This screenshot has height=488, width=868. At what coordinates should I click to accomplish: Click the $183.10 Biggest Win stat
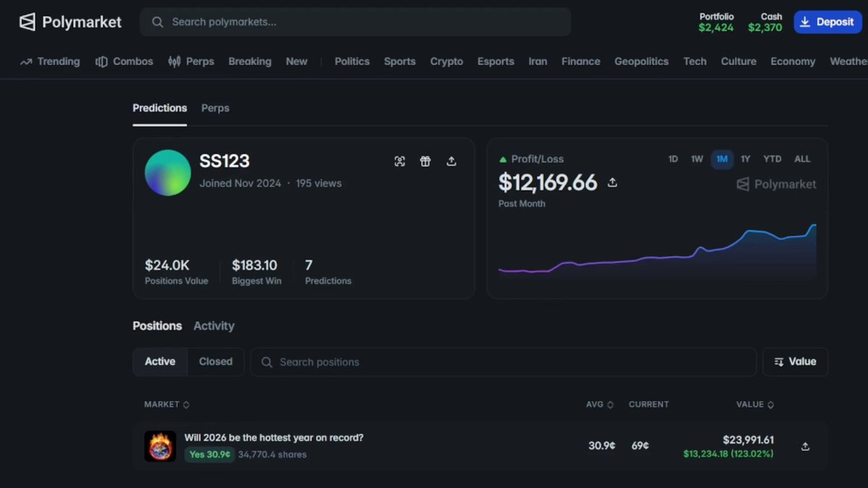[x=256, y=272]
